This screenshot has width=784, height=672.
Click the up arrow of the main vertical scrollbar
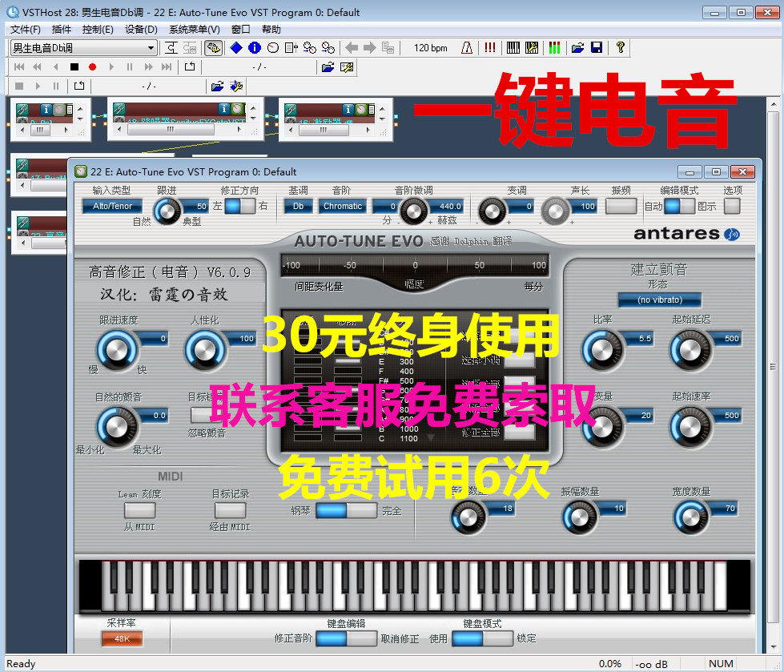[773, 106]
